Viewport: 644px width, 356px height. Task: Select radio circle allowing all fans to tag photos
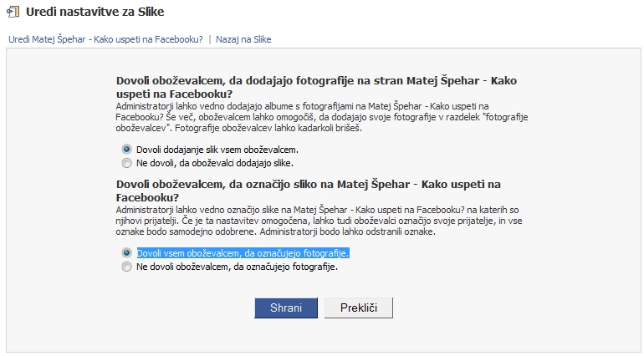(x=126, y=253)
